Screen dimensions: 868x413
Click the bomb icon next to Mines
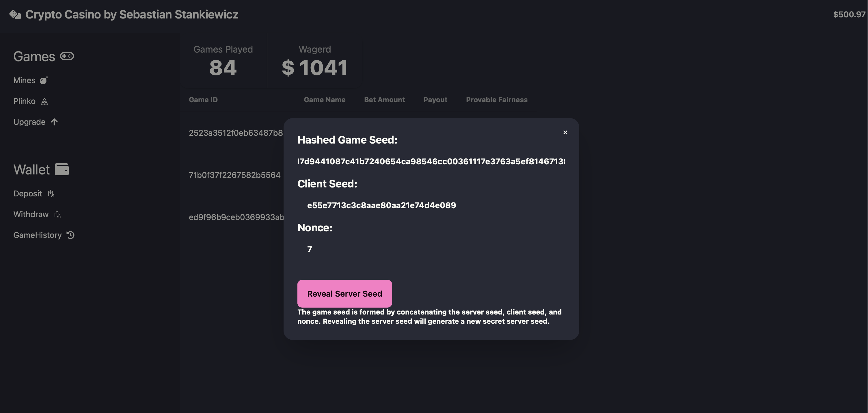(44, 81)
